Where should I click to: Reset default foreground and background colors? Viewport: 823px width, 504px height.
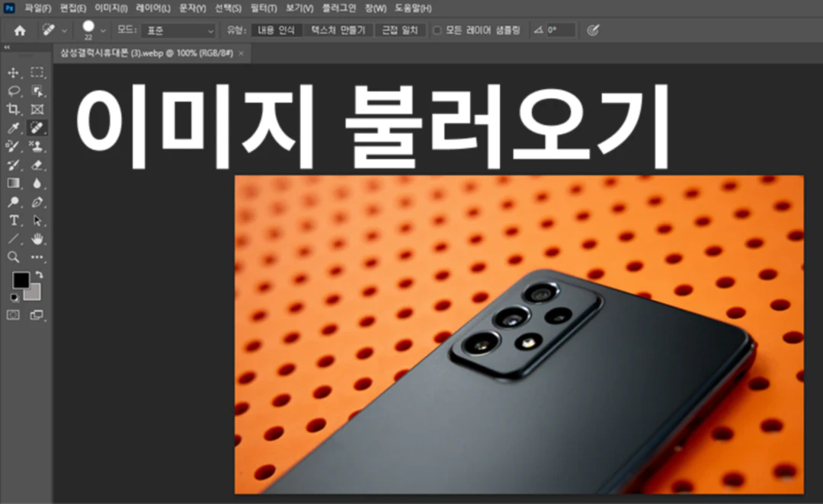[14, 298]
